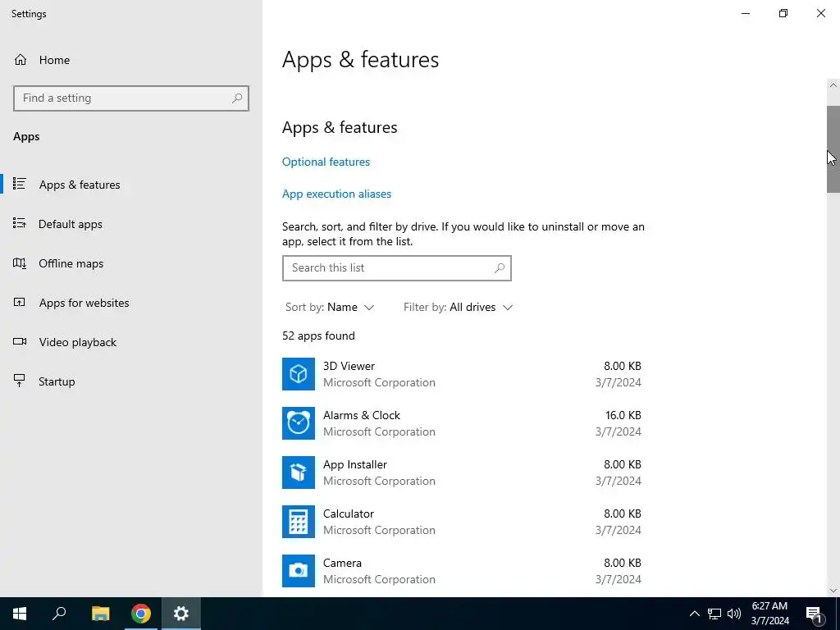The image size is (840, 630).
Task: Click the Apps for websites sidebar icon
Action: pos(20,302)
